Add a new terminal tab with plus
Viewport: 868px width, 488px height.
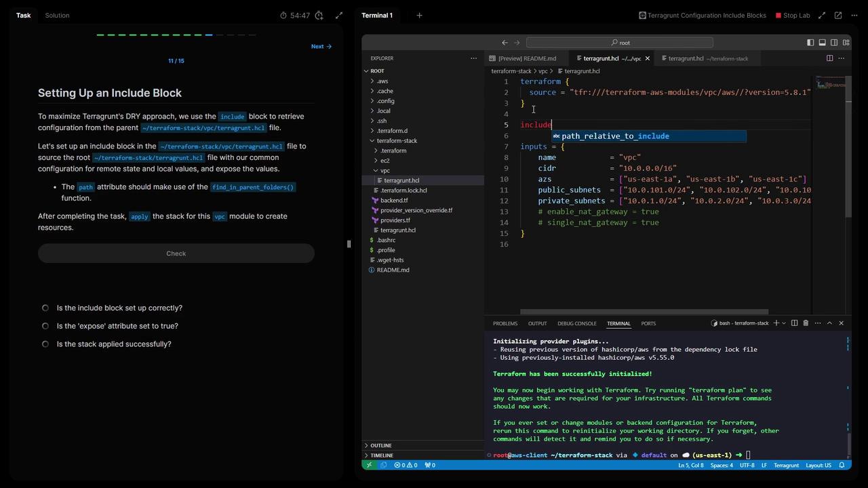(x=419, y=16)
